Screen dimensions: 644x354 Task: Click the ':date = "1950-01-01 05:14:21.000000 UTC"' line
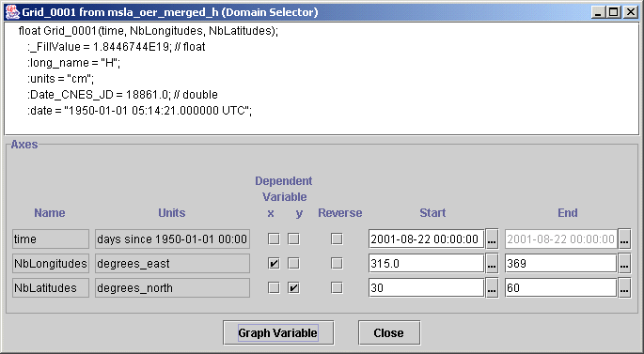tap(140, 111)
